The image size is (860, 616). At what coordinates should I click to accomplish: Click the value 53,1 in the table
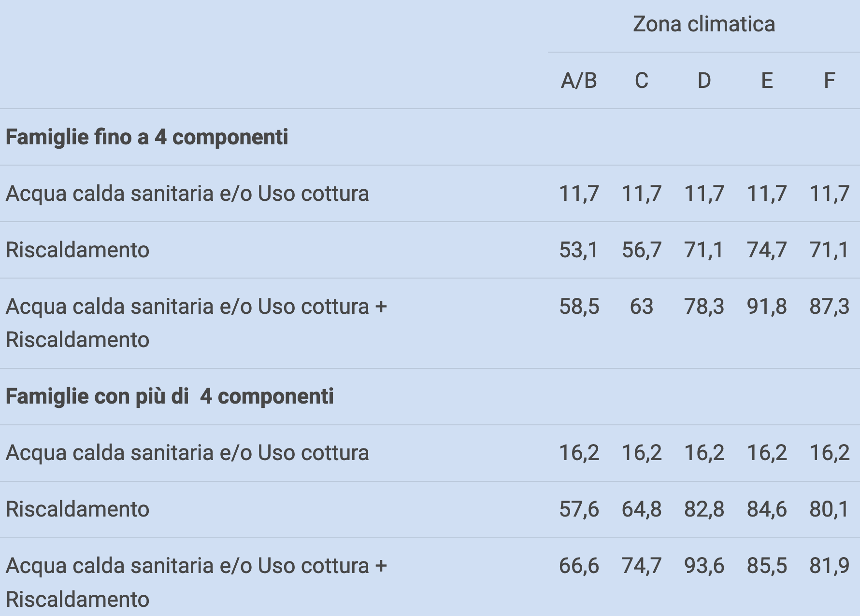(579, 250)
